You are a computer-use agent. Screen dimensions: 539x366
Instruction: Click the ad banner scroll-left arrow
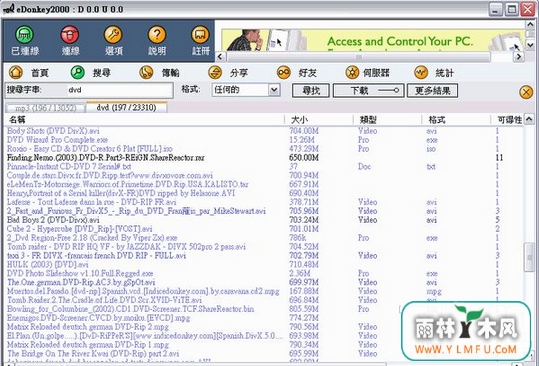[221, 56]
